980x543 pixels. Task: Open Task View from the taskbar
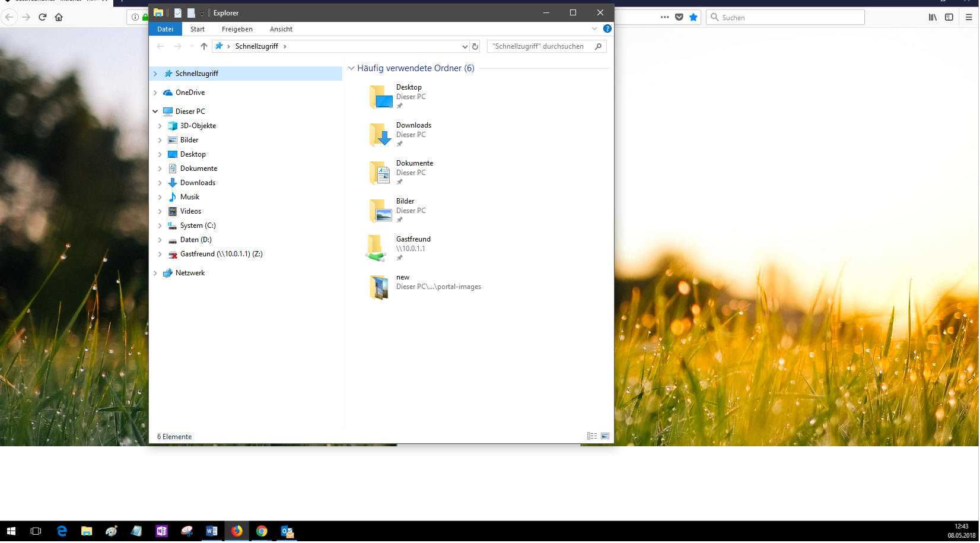tap(36, 531)
